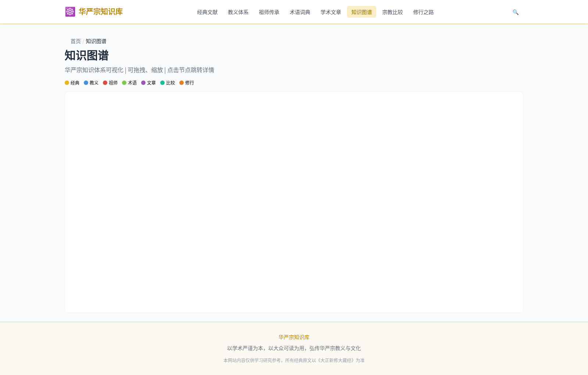Image resolution: width=588 pixels, height=375 pixels.
Task: Click the orange 修行 legend dot
Action: 182,83
